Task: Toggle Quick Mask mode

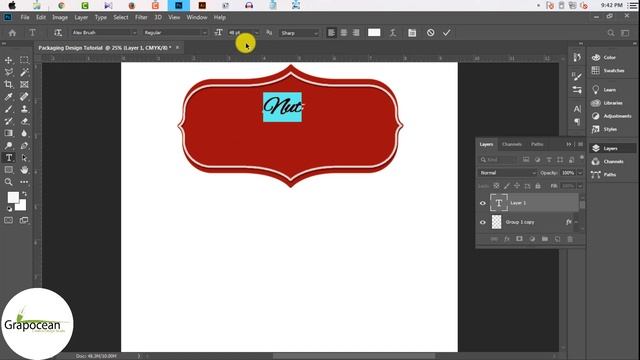Action: click(x=9, y=220)
